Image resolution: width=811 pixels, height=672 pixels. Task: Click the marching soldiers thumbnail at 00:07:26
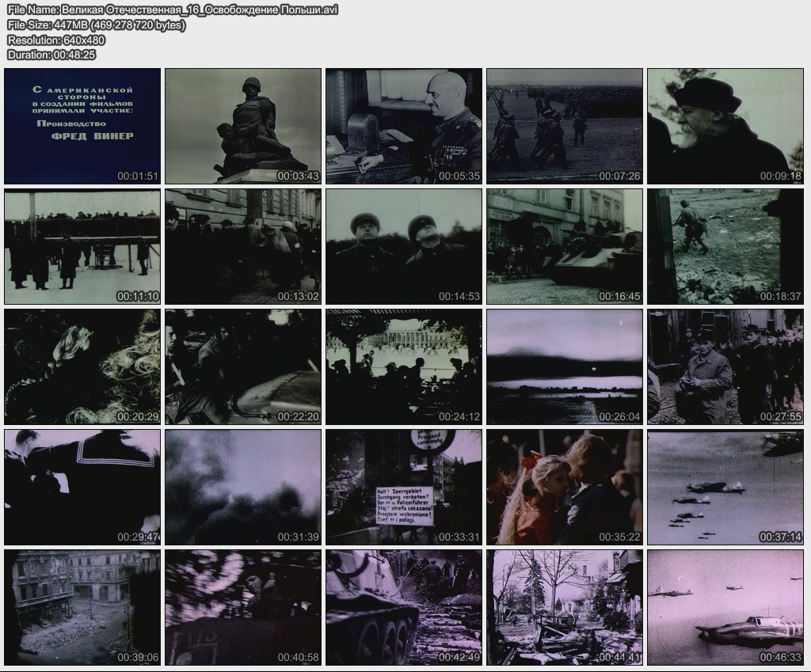565,126
